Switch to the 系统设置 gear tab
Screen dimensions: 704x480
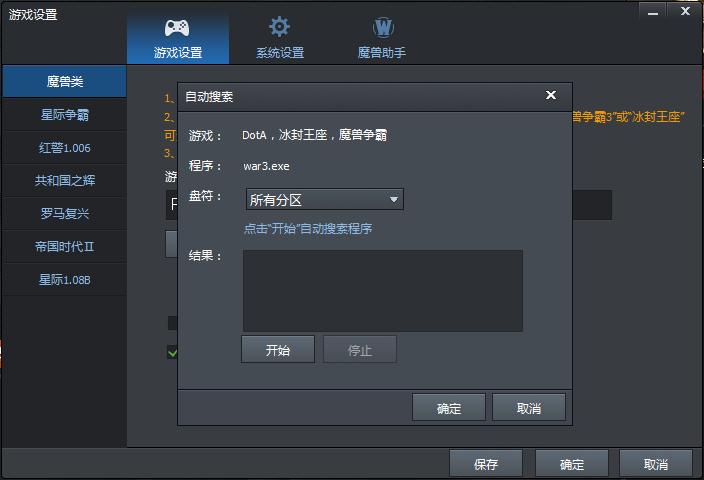click(280, 39)
